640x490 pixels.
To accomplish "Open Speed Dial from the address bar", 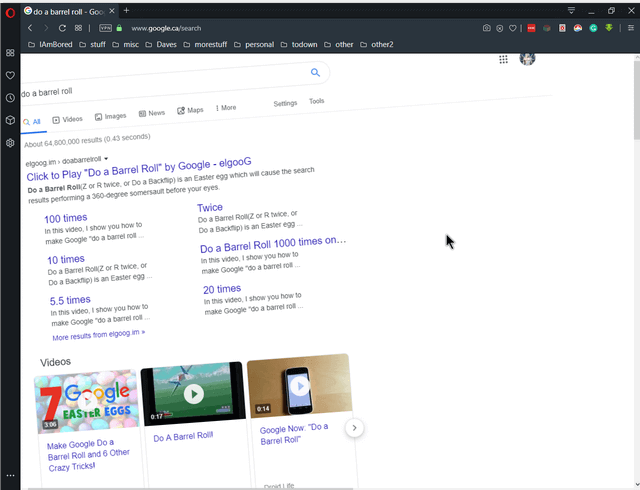I will pyautogui.click(x=78, y=28).
